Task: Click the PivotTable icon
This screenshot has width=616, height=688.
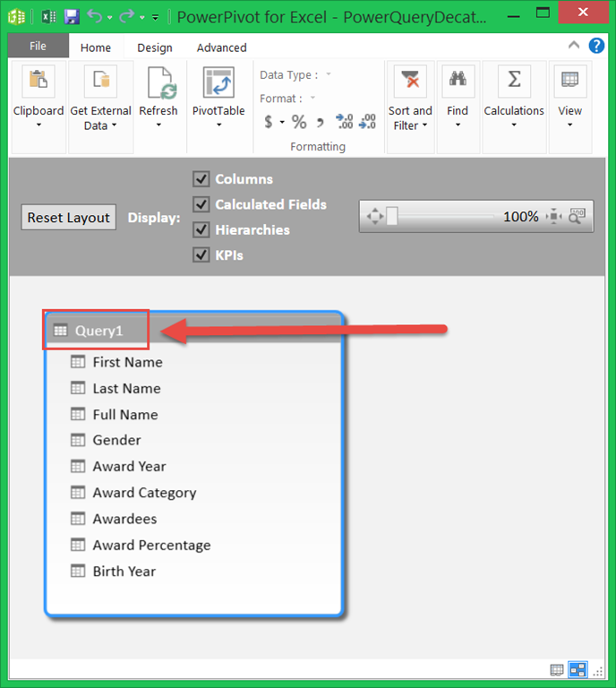Action: point(218,82)
